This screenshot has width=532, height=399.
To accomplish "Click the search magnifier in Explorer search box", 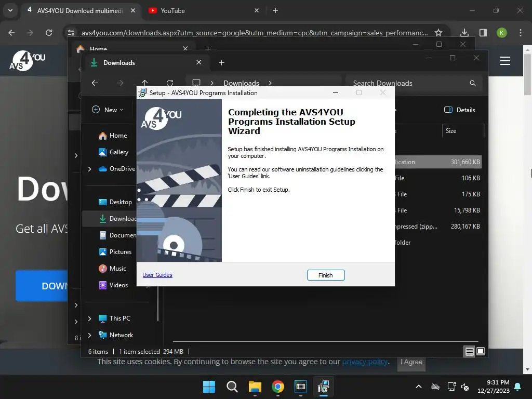I will click(x=473, y=83).
